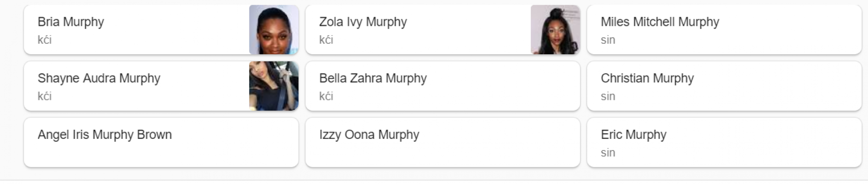Open the Shayne Audra Murphy entry
Screen dimensions: 868x184
(138, 86)
